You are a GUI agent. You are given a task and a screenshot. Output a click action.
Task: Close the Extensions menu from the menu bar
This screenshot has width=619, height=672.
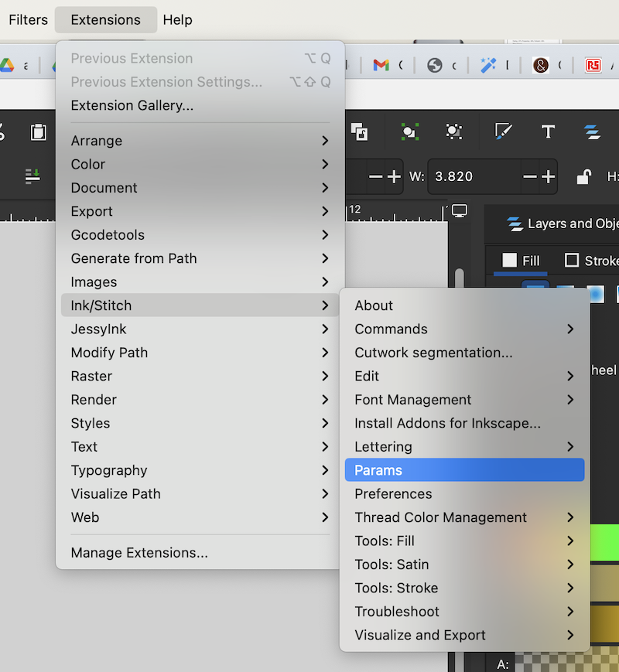coord(105,19)
